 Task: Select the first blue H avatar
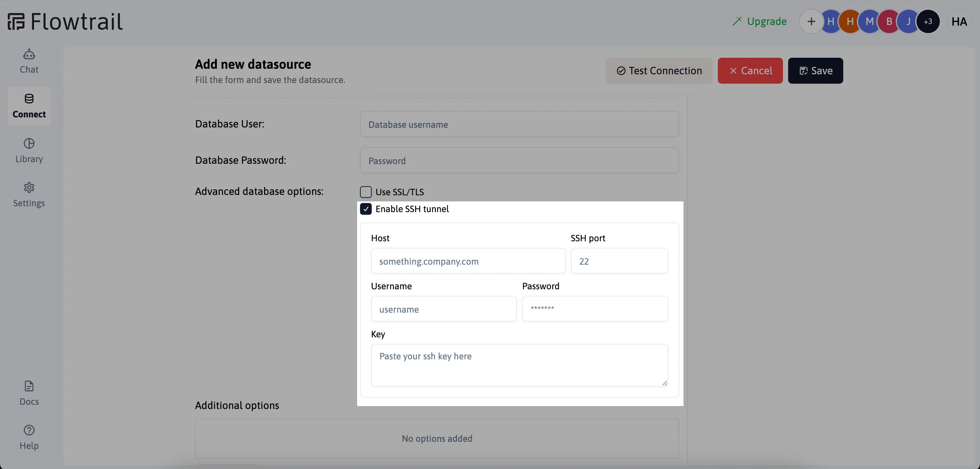coord(831,21)
